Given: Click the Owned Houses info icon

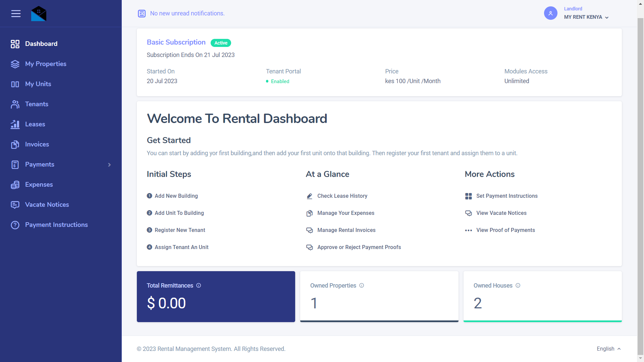Looking at the screenshot, I should pyautogui.click(x=518, y=286).
